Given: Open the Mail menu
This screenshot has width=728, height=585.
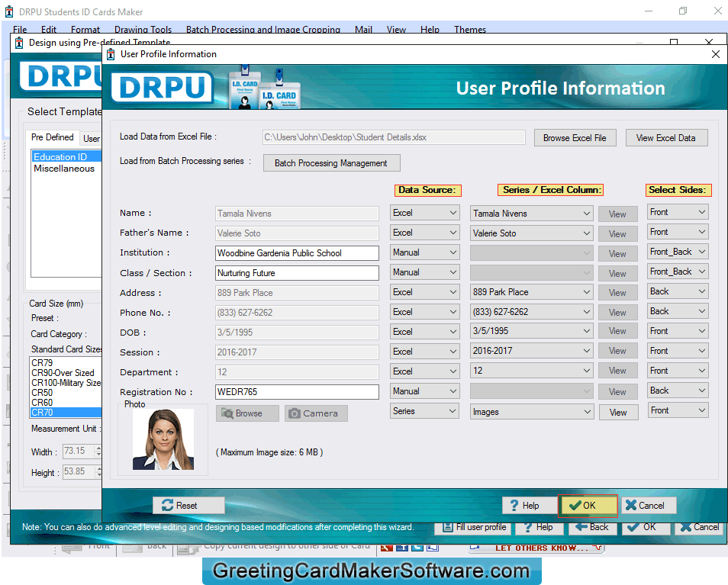Looking at the screenshot, I should click(363, 29).
